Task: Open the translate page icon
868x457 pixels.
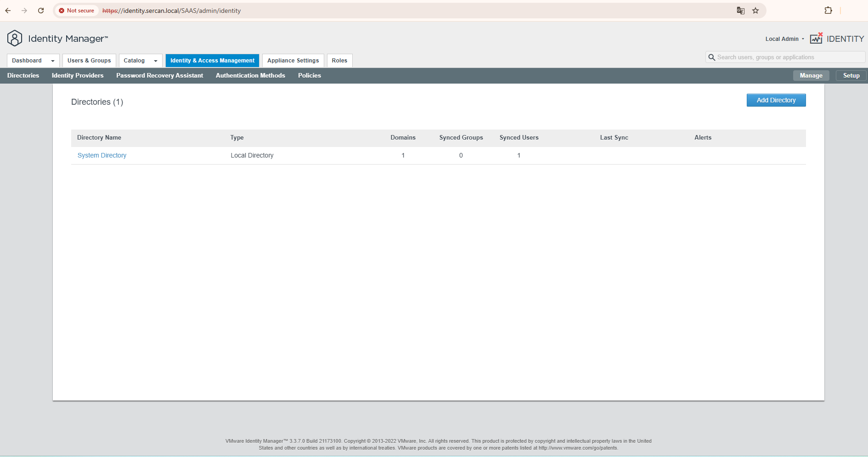Action: coord(740,11)
